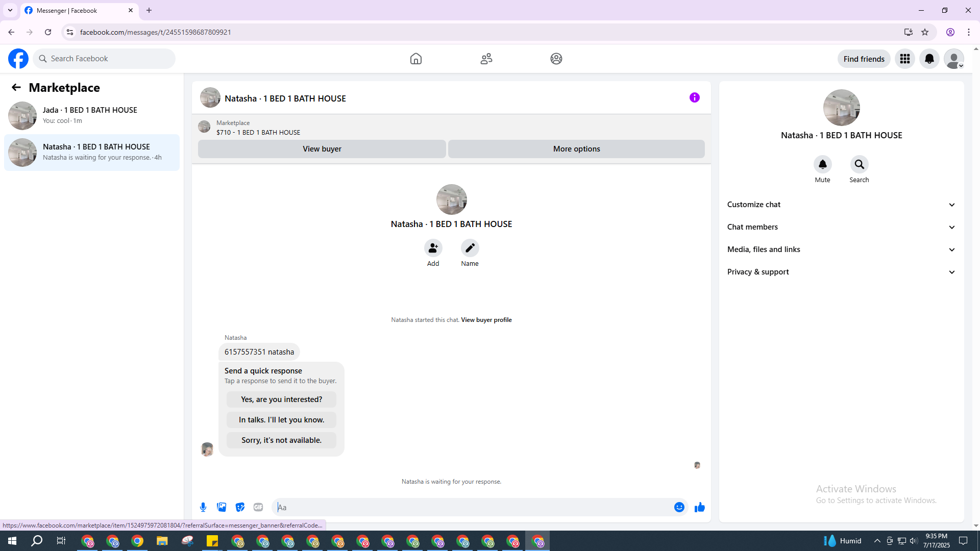This screenshot has height=551, width=980.
Task: Add people to the chat
Action: (433, 248)
